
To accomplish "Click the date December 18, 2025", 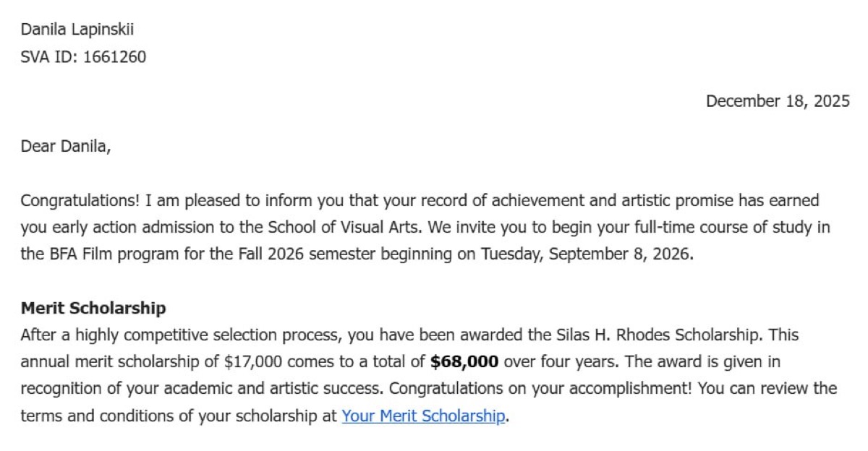I will [778, 101].
